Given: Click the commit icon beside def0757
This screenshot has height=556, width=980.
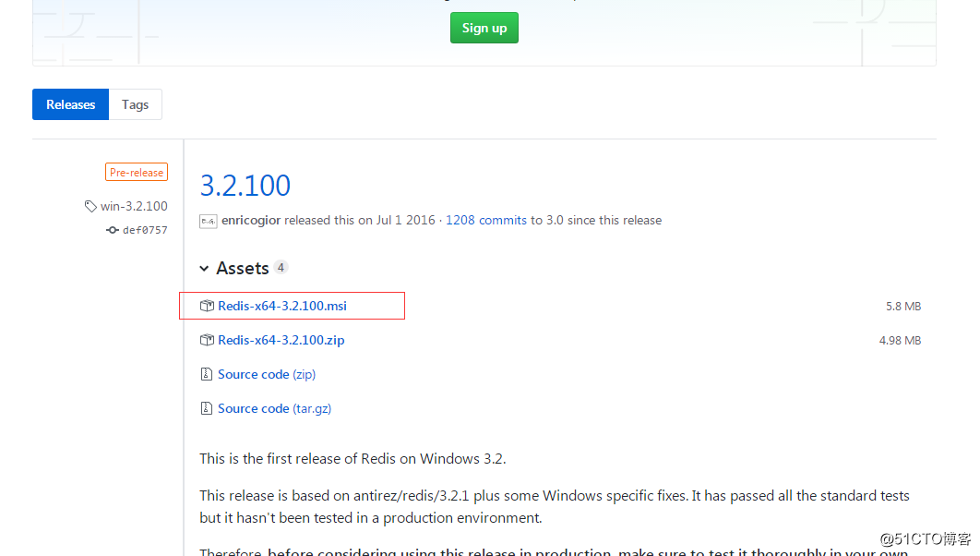Looking at the screenshot, I should [113, 230].
